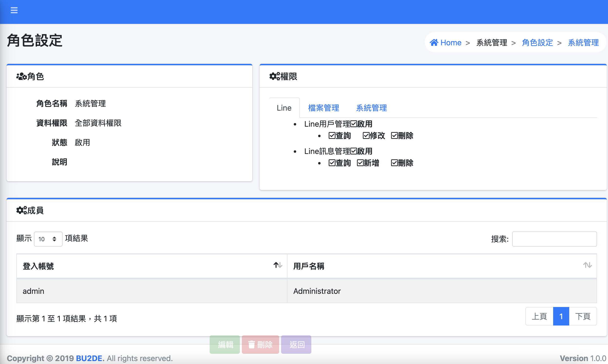Toggle 修改 checkbox under Line用戶管理
Viewport: 608px width, 364px height.
click(x=366, y=136)
